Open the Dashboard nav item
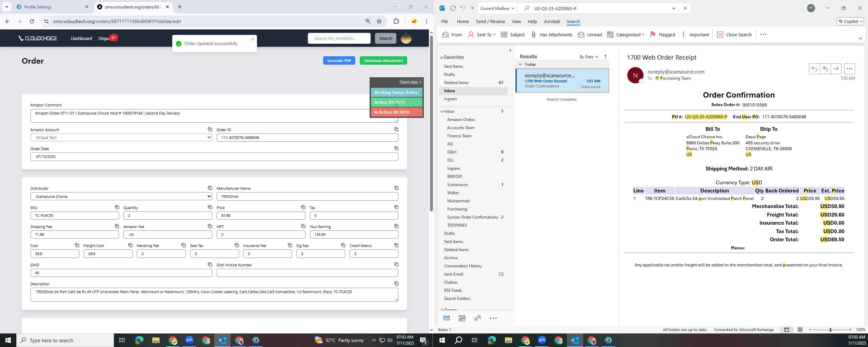868x347 pixels. click(x=81, y=38)
